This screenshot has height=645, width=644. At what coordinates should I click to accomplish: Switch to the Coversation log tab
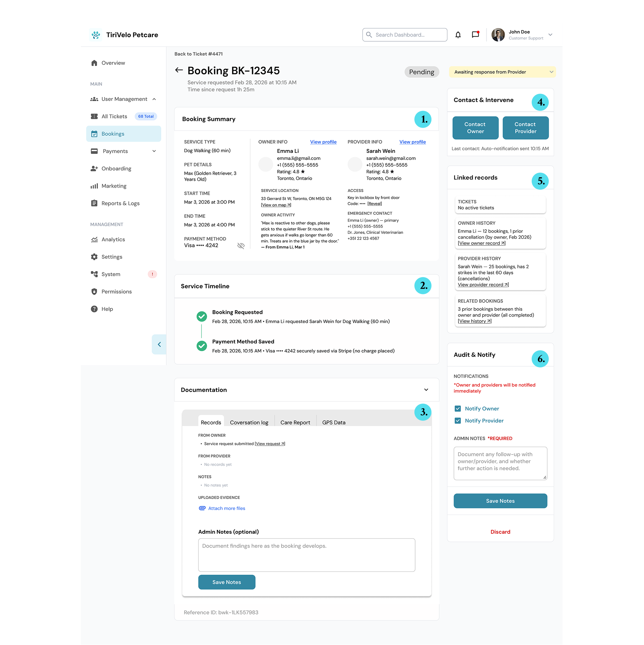click(x=249, y=423)
